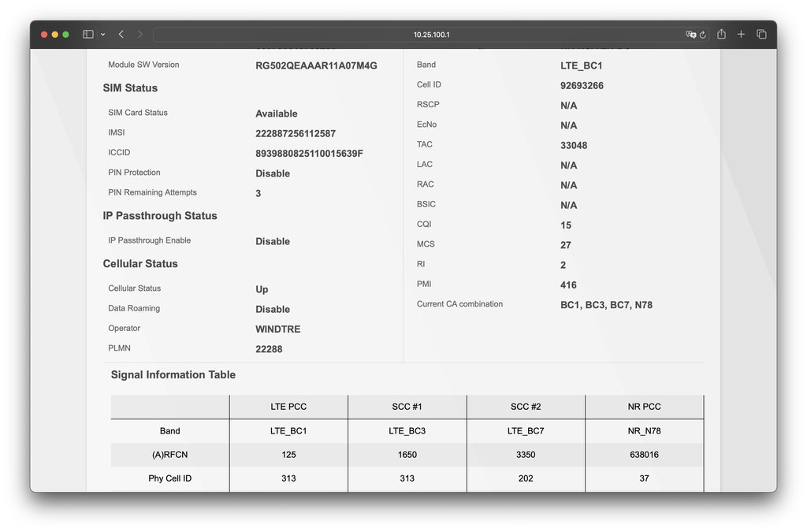
Task: Select operator name WINDTRE
Action: click(278, 329)
